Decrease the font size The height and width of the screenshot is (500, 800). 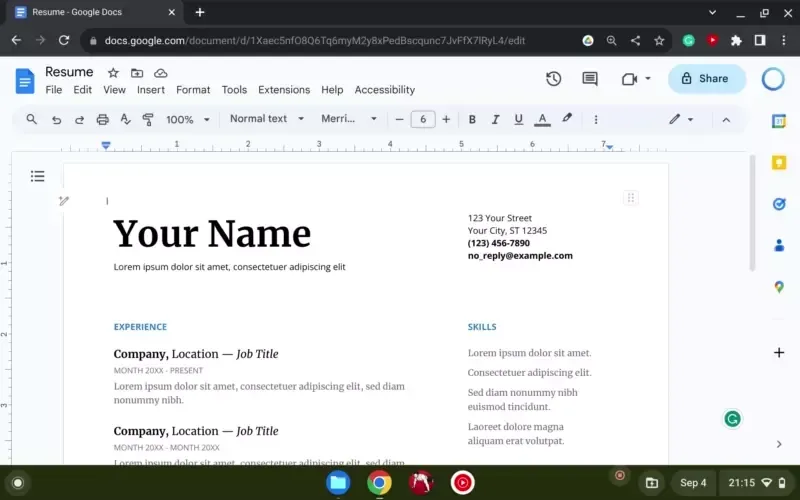pos(399,119)
